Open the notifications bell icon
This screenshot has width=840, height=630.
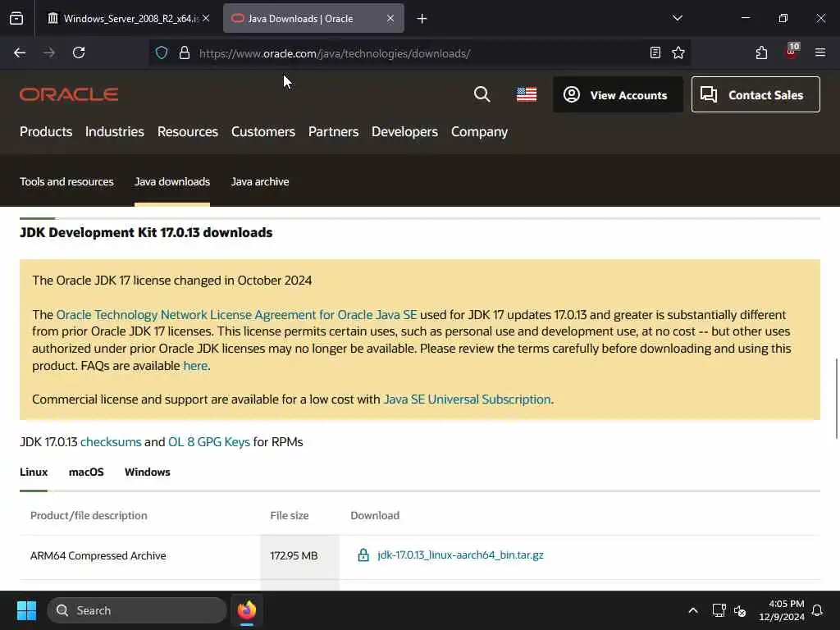[818, 610]
